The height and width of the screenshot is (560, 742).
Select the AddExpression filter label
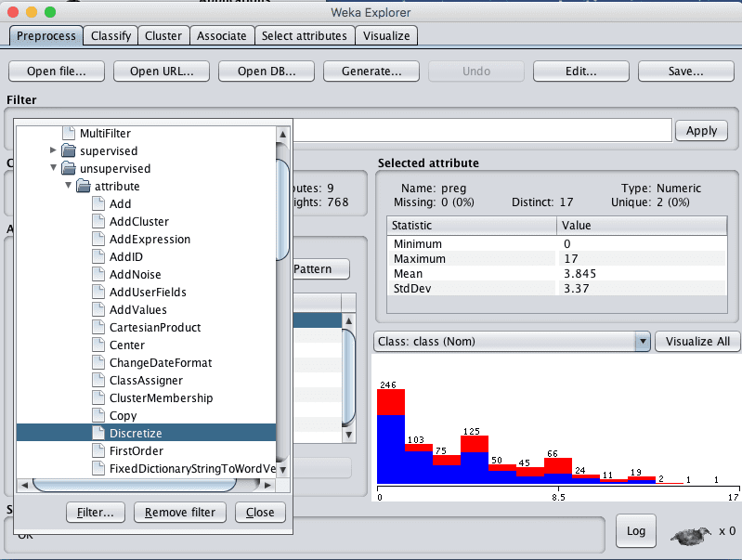click(150, 239)
